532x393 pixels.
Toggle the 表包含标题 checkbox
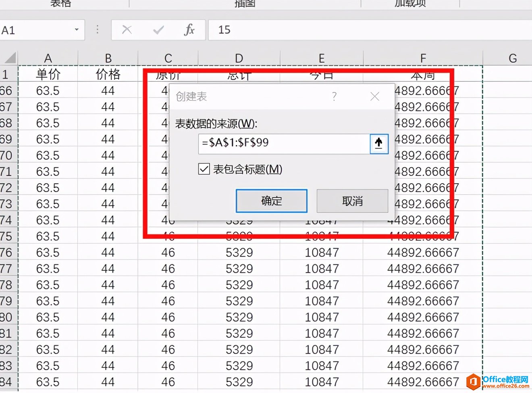(204, 169)
